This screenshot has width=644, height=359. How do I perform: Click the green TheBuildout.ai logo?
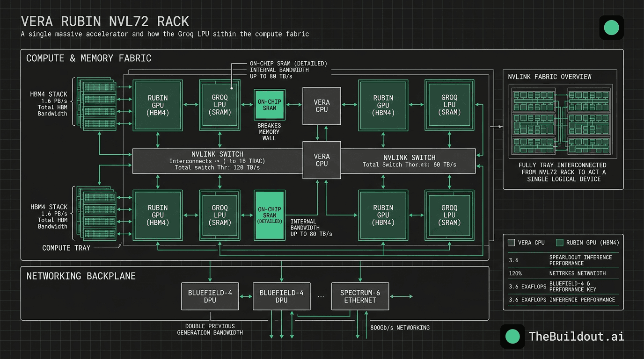(512, 336)
